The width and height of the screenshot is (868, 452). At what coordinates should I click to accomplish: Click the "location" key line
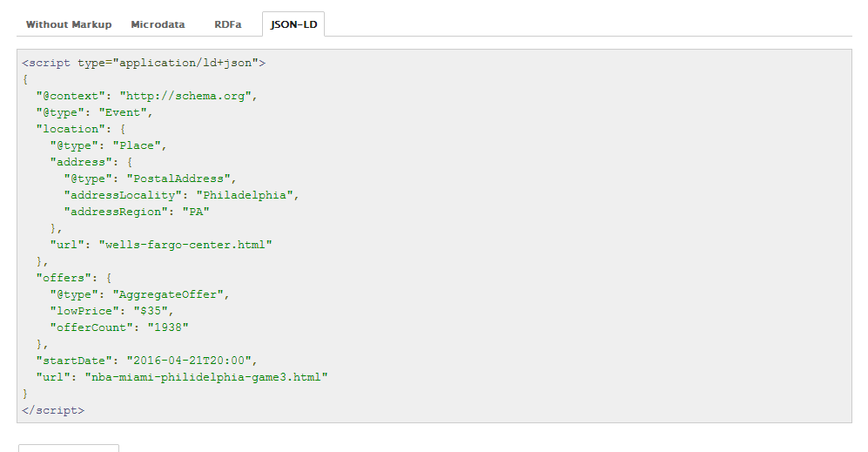click(x=81, y=129)
